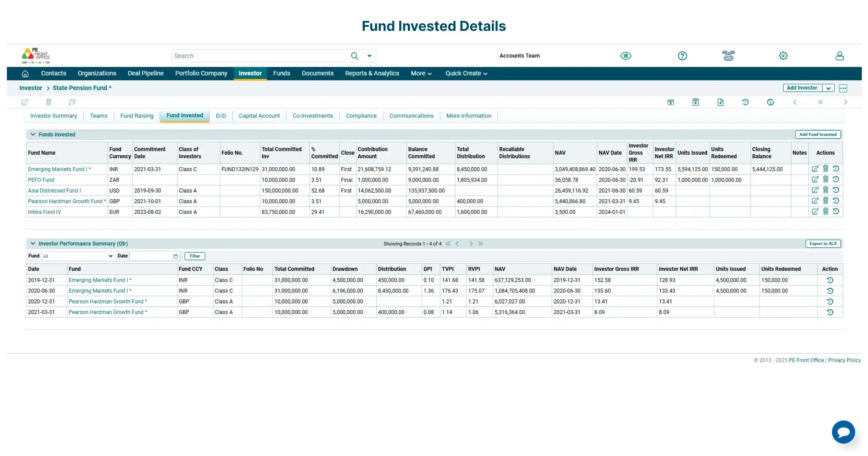Image resolution: width=868 pixels, height=456 pixels.
Task: Open the chat bubble at bottom right
Action: 843,432
